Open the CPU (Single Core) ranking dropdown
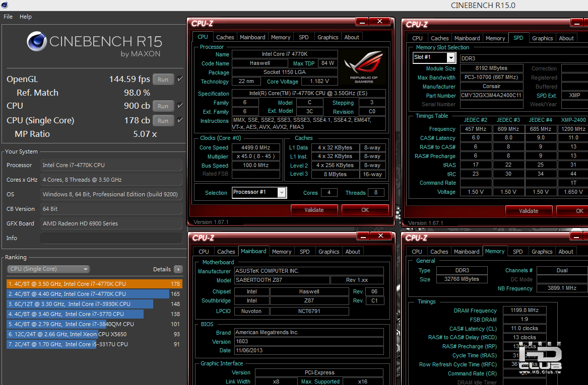 pos(49,269)
